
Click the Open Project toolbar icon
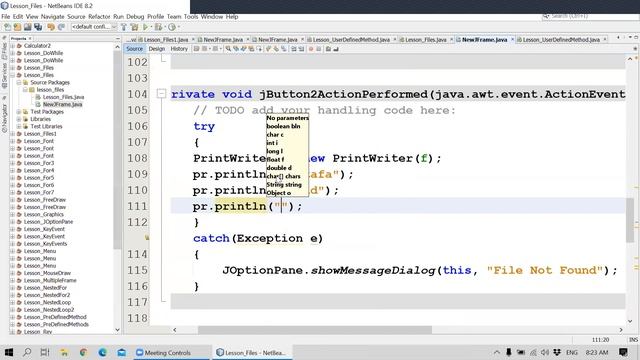(x=27, y=27)
